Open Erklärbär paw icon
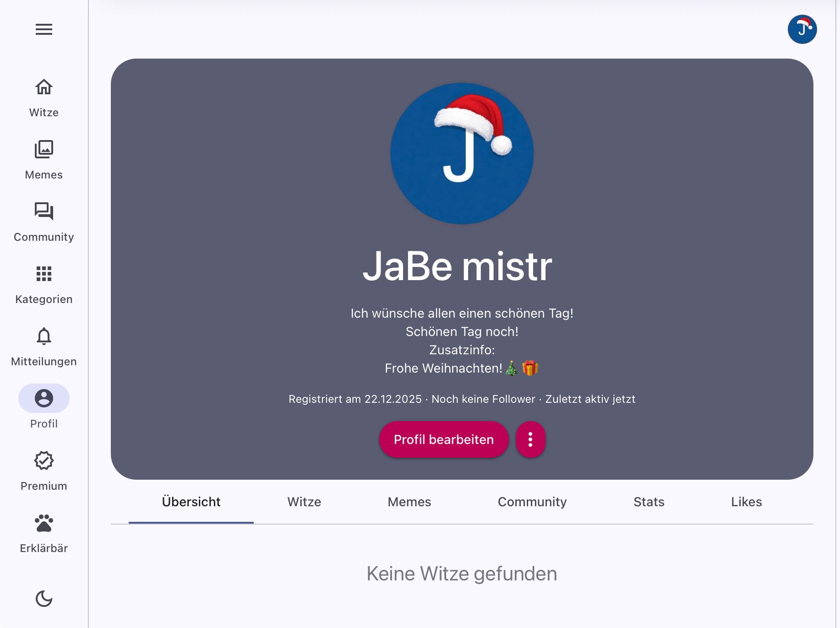840x628 pixels. [x=44, y=523]
